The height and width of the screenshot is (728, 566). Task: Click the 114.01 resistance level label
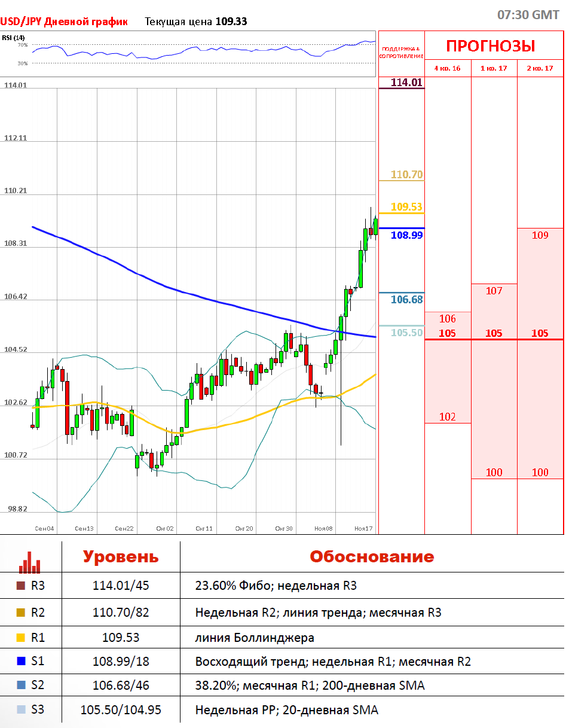[406, 83]
